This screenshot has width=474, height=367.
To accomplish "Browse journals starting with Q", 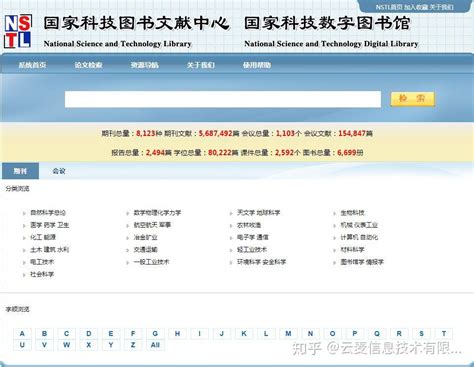I will pos(377,334).
